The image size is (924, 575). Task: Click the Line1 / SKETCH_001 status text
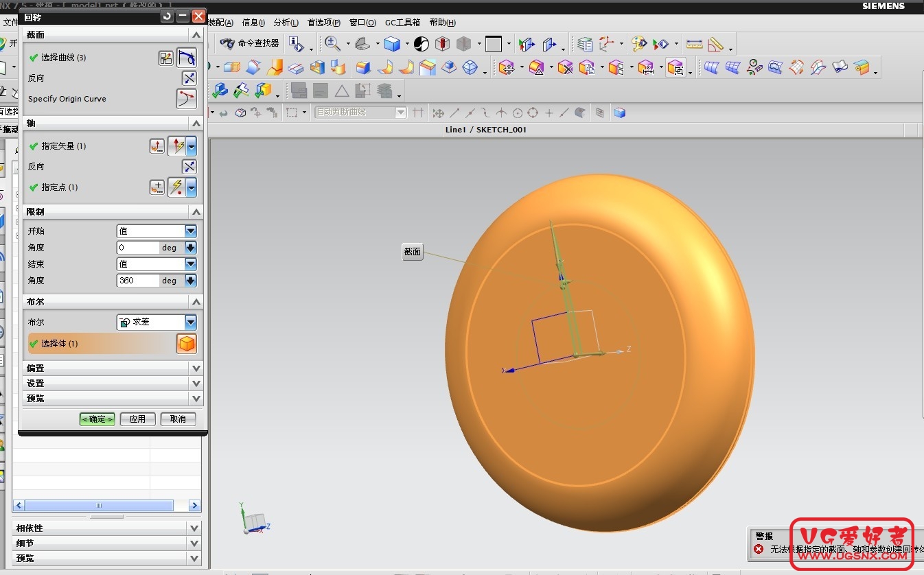click(x=485, y=130)
